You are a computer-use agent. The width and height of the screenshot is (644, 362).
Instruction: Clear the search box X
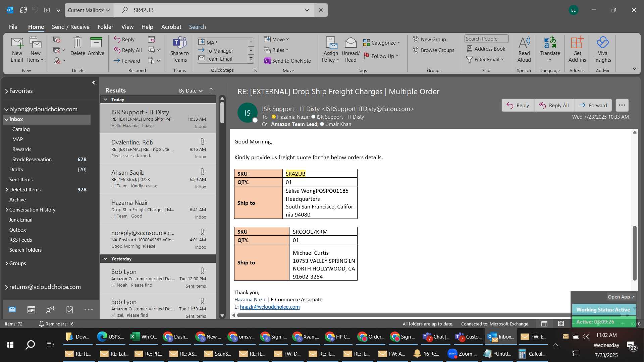pos(321,10)
